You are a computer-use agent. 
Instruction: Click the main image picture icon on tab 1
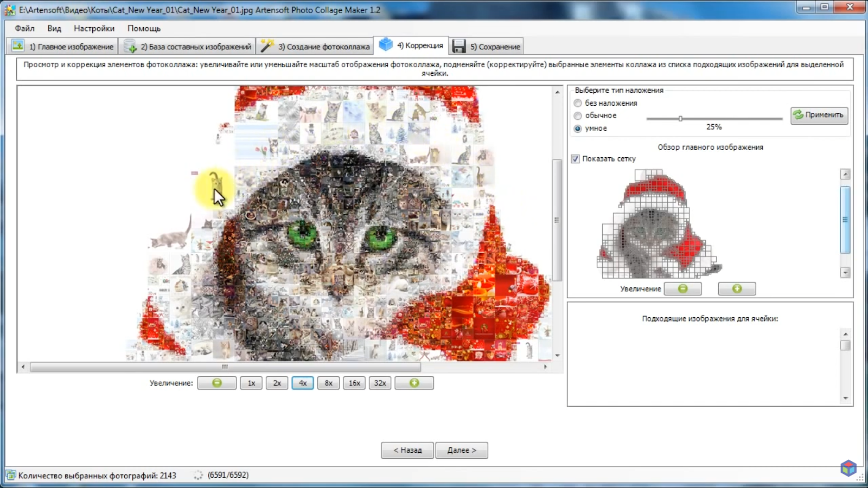(18, 46)
